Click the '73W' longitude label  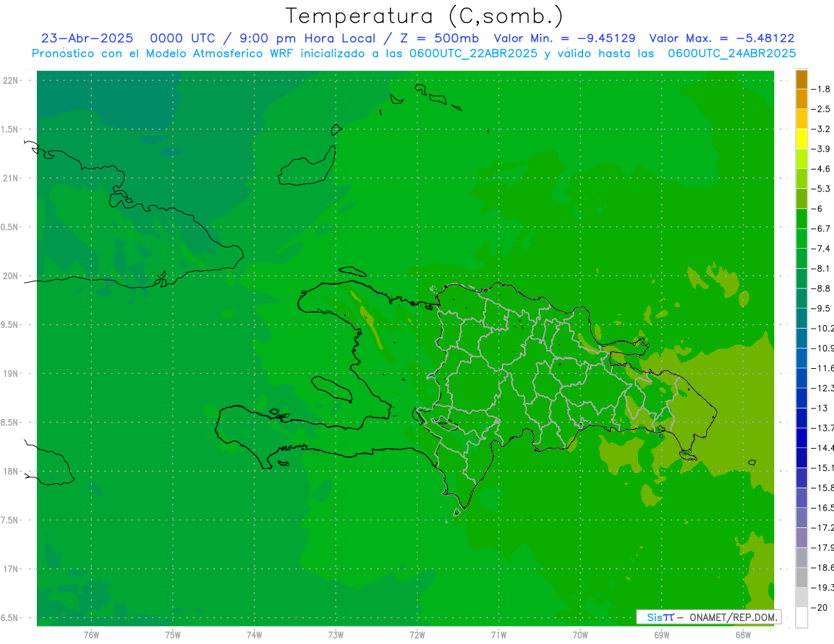coord(336,634)
